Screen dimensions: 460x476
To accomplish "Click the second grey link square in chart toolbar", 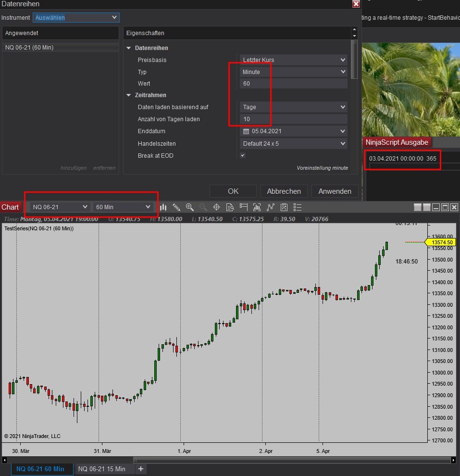I will (x=427, y=207).
